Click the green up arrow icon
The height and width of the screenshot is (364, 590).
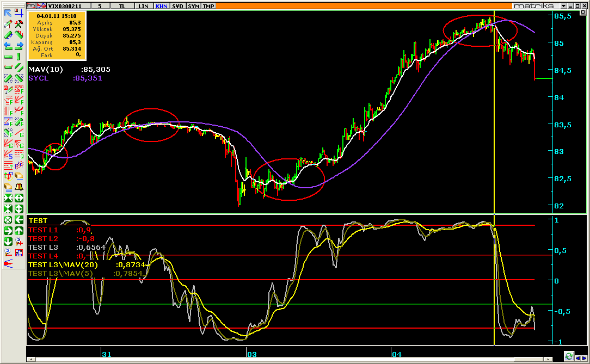pyautogui.click(x=19, y=231)
